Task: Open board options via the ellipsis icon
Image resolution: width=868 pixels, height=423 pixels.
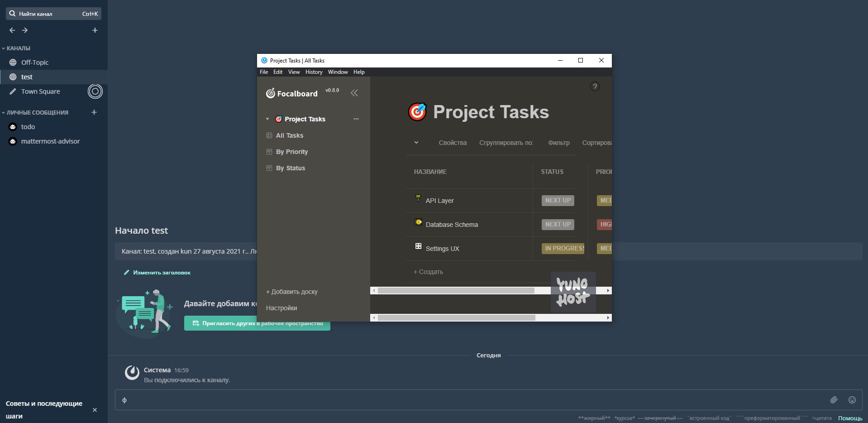Action: pyautogui.click(x=356, y=119)
